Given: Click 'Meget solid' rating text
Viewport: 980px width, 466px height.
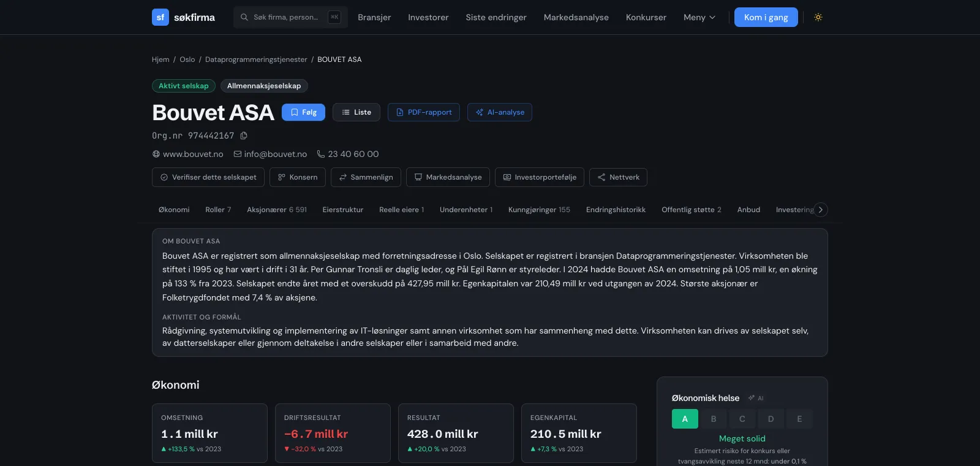Looking at the screenshot, I should (x=742, y=438).
